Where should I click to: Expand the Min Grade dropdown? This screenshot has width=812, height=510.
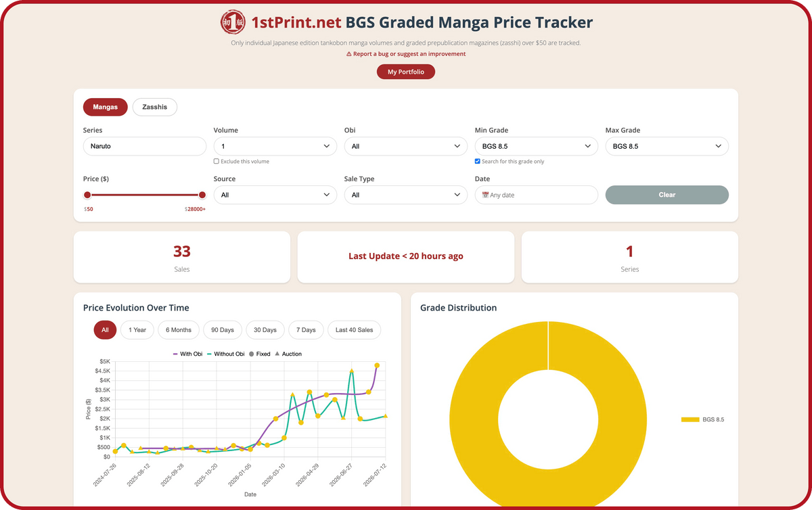click(536, 146)
